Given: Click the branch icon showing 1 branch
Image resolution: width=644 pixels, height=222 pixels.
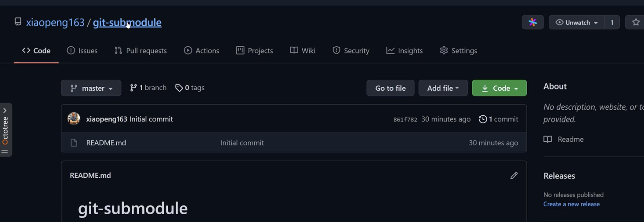Looking at the screenshot, I should tap(133, 88).
